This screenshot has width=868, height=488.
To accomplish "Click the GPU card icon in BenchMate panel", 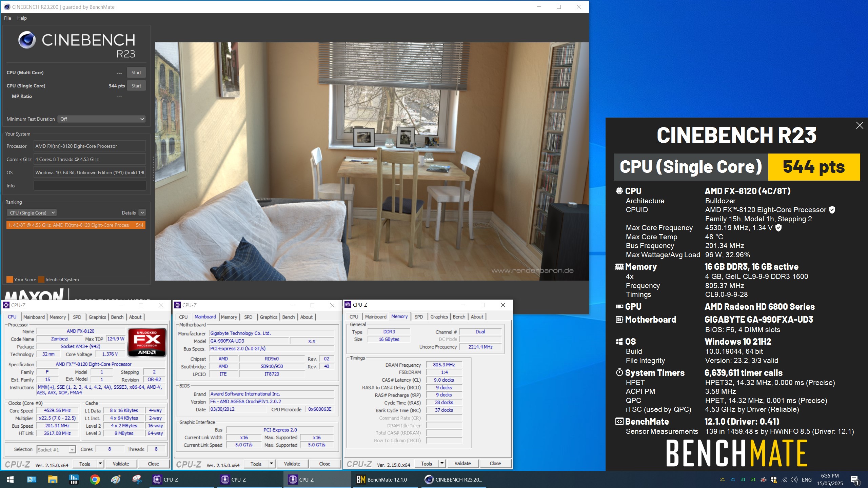I will point(619,307).
